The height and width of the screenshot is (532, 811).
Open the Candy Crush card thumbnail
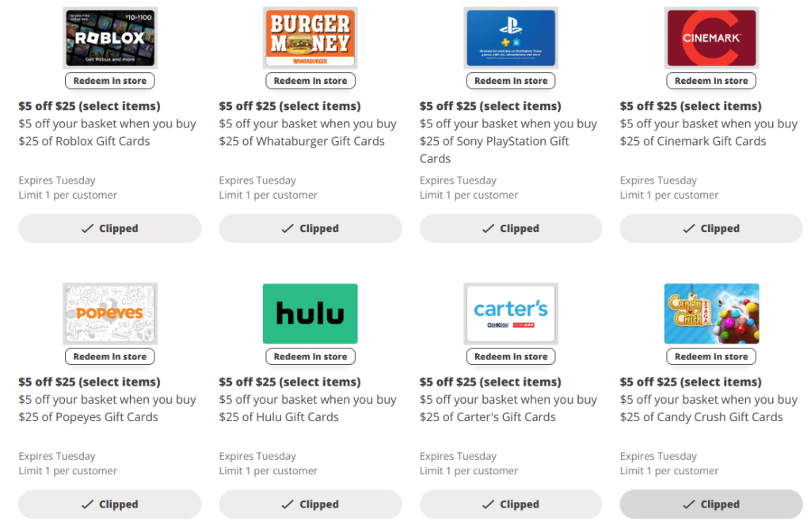711,313
